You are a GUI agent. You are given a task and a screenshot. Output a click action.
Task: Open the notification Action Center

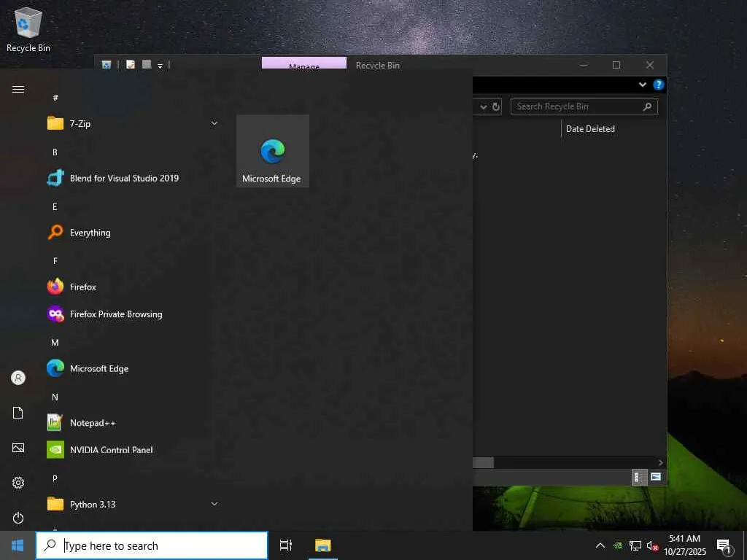(724, 546)
